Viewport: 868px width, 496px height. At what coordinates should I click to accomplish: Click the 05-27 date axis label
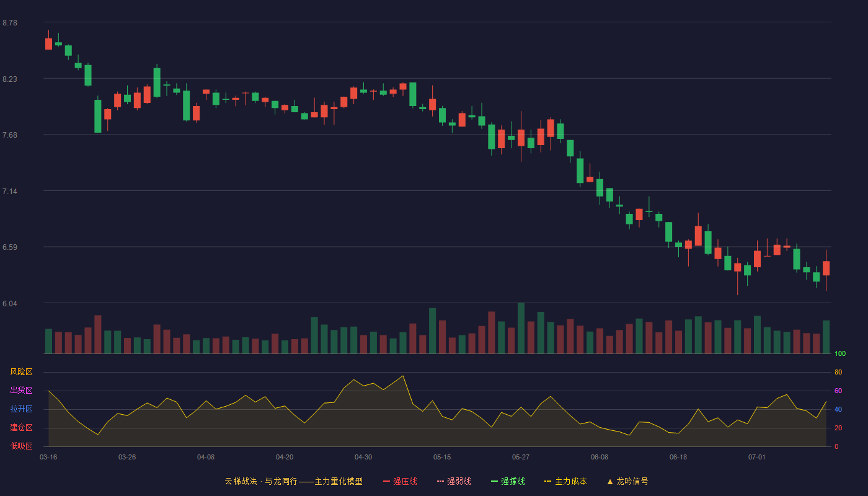click(521, 457)
